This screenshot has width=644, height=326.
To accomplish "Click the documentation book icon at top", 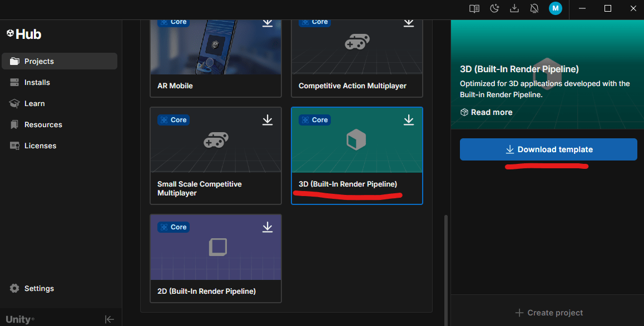I will click(474, 8).
